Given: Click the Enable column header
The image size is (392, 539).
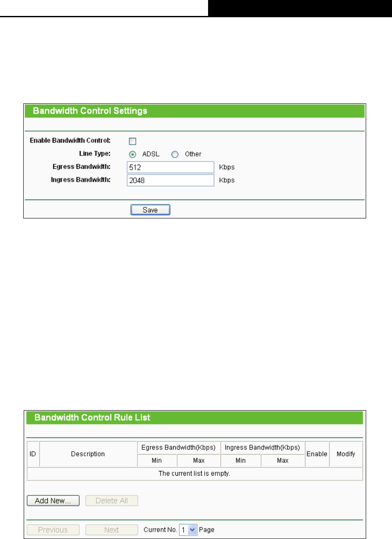Looking at the screenshot, I should [317, 454].
